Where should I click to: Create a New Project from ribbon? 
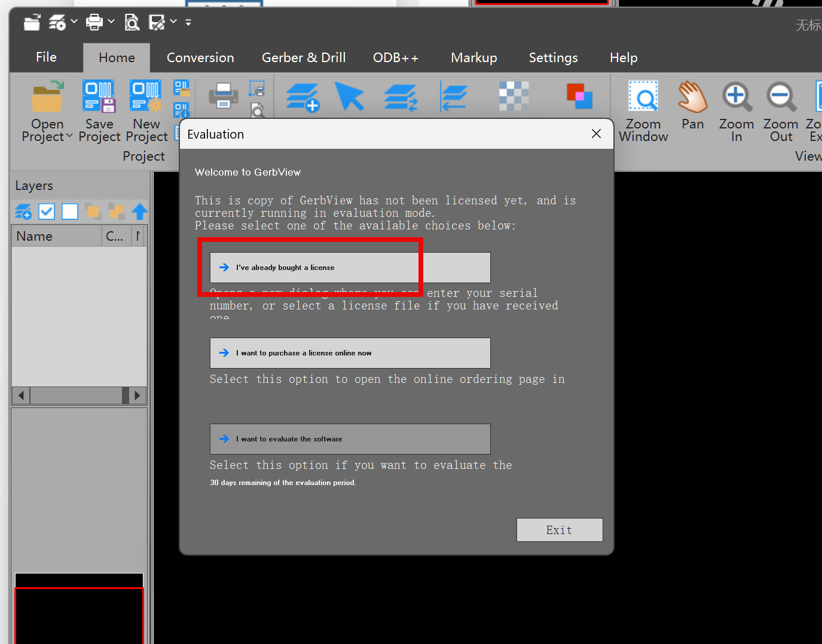146,97
